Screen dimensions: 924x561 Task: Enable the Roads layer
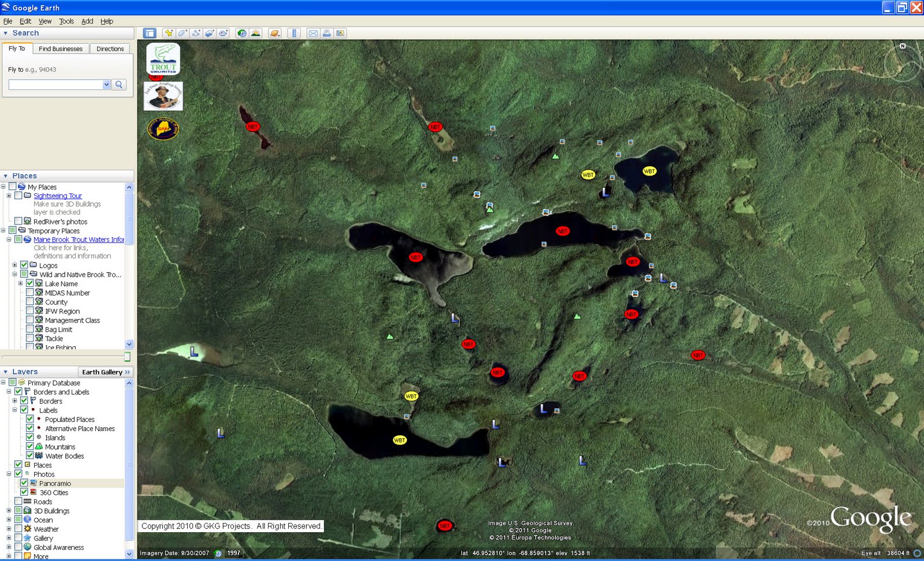tap(18, 502)
